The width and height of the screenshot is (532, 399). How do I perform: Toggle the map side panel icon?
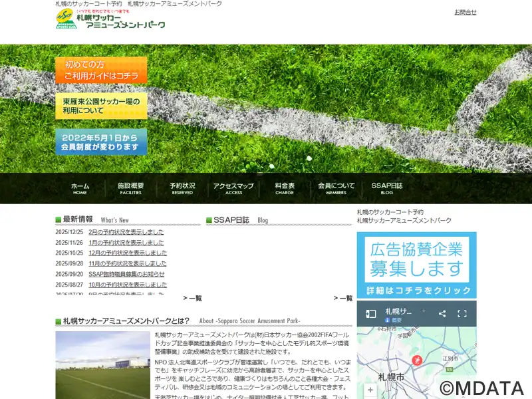(372, 313)
